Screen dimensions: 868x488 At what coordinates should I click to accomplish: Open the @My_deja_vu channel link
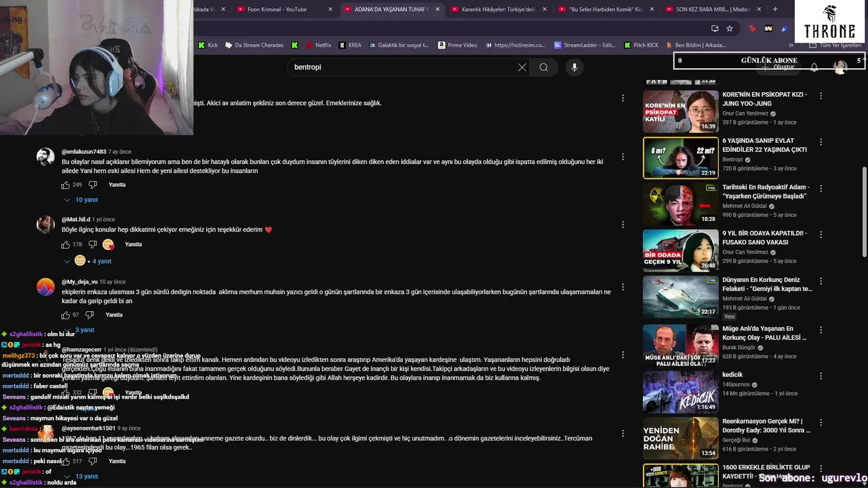[x=80, y=282]
